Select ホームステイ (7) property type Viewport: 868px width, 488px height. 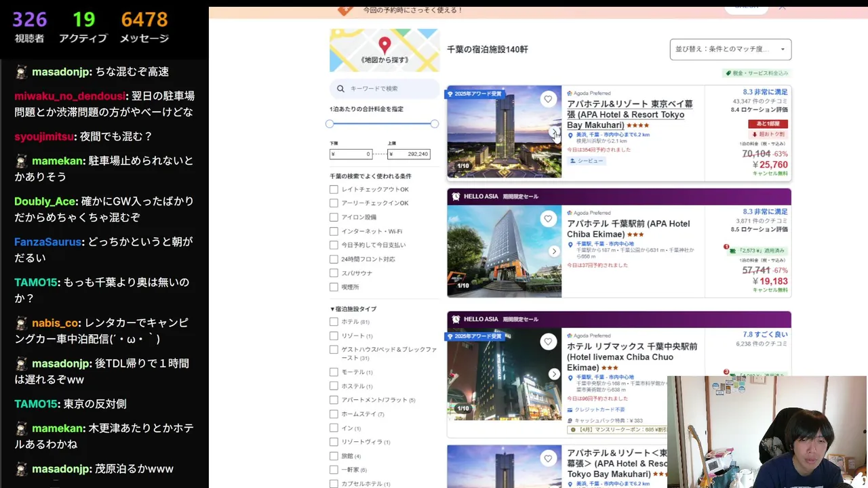pos(334,414)
